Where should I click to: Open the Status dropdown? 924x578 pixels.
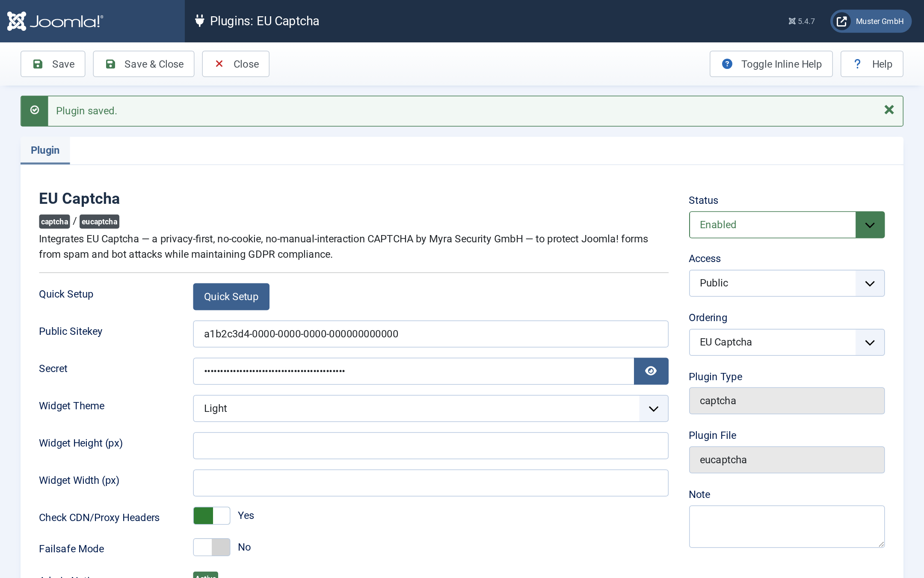(x=787, y=225)
